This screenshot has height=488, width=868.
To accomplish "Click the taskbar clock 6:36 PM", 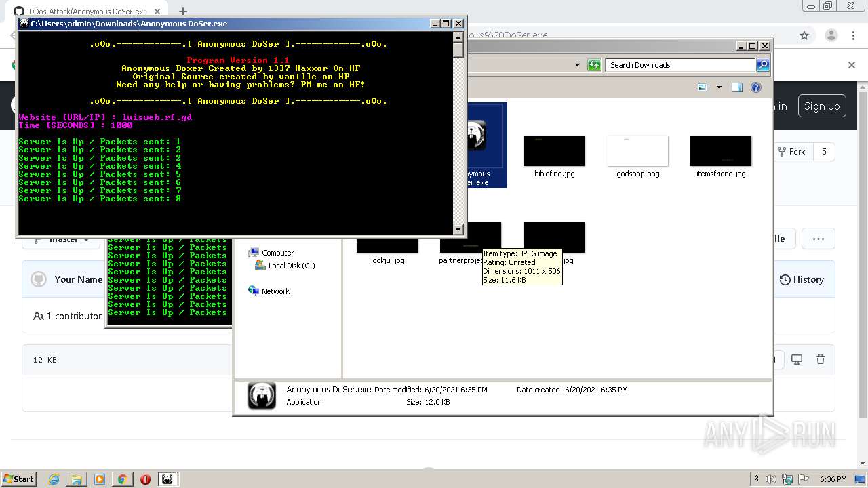I will coord(833,479).
